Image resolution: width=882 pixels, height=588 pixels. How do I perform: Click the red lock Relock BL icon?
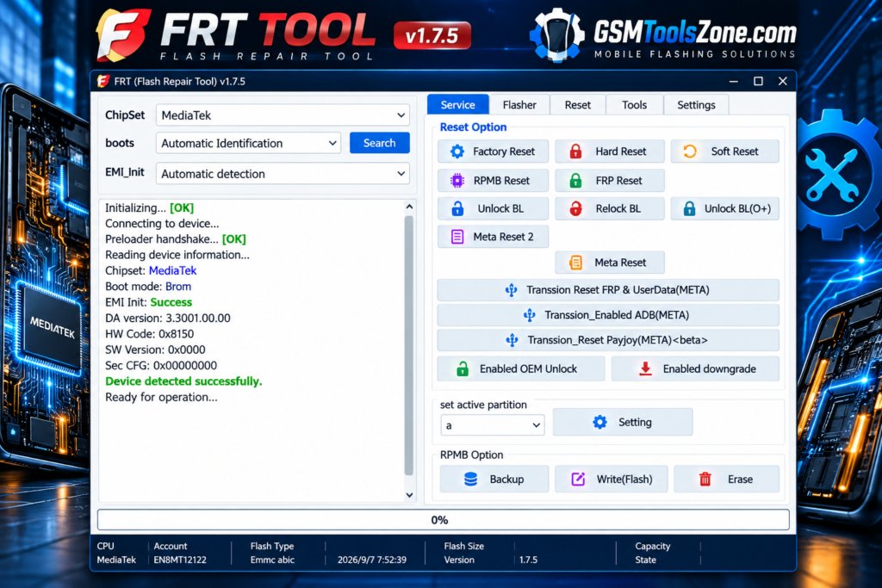pyautogui.click(x=575, y=208)
